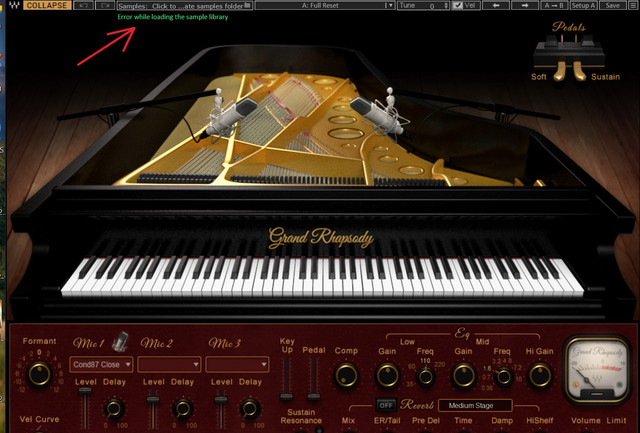
Task: Open the Mic 3 microphone dropdown
Action: click(x=238, y=364)
